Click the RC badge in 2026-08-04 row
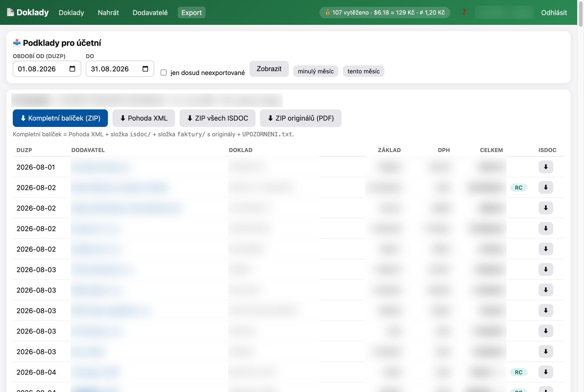The height and width of the screenshot is (392, 584). point(519,372)
